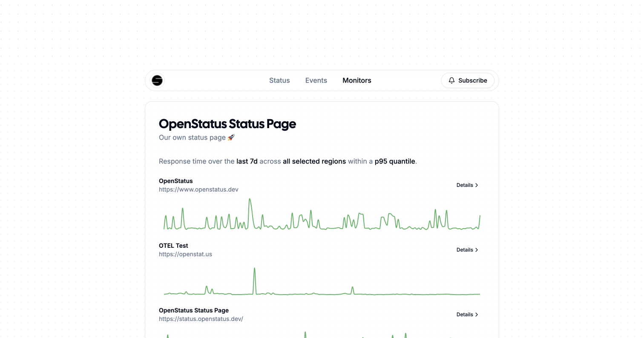Select the Monitors tab
This screenshot has width=644, height=338.
pos(356,80)
